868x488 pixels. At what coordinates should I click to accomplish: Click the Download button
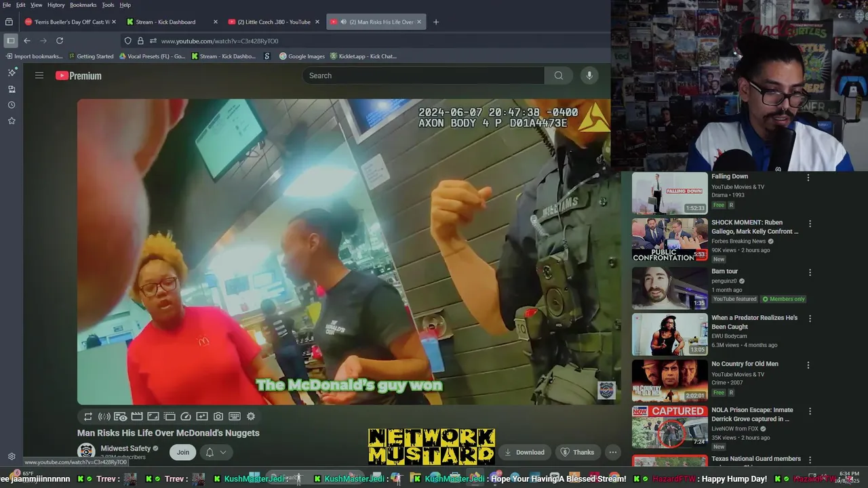524,452
